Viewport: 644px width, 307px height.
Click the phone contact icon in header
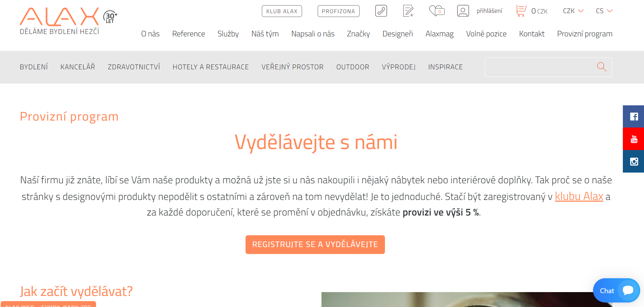381,11
